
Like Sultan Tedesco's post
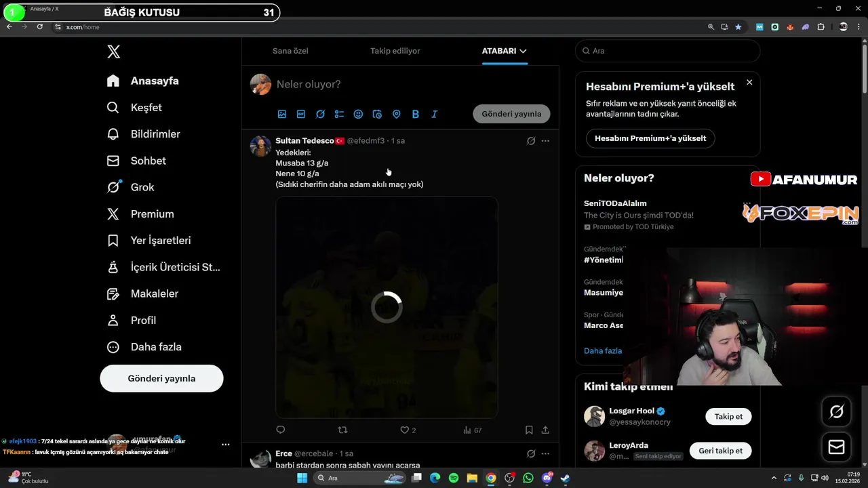point(408,430)
